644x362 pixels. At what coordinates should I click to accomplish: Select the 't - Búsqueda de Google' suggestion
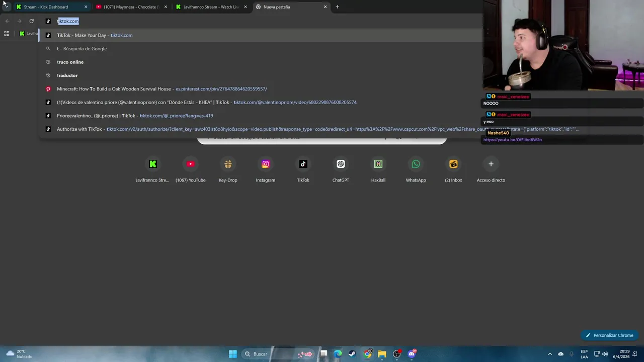pyautogui.click(x=261, y=49)
